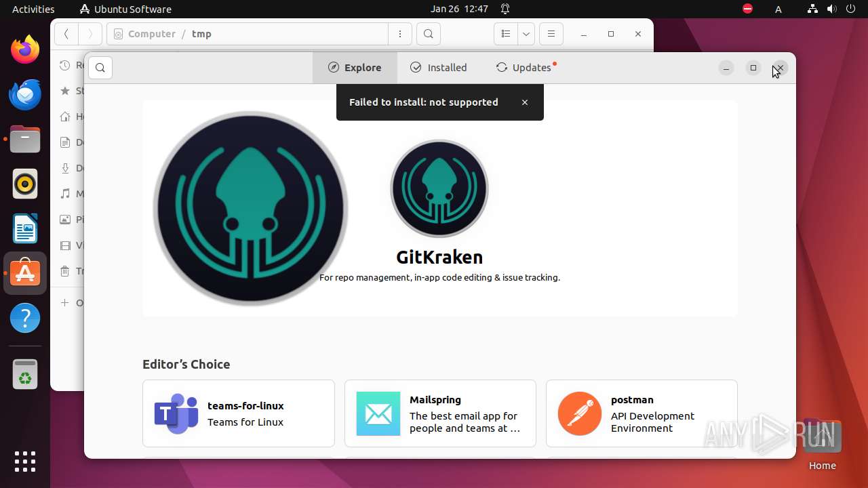Open the Home desktop folder
This screenshot has width=868, height=488.
(822, 445)
